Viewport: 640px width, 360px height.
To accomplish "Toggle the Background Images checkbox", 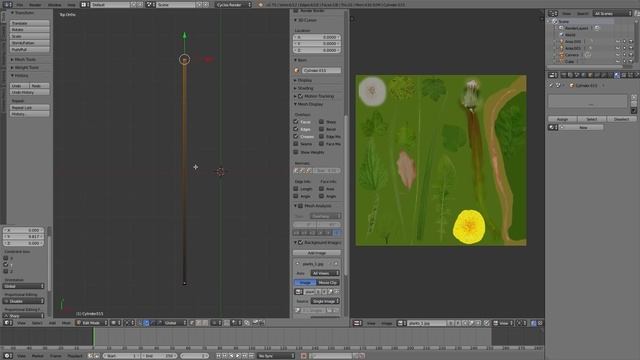I will [301, 242].
